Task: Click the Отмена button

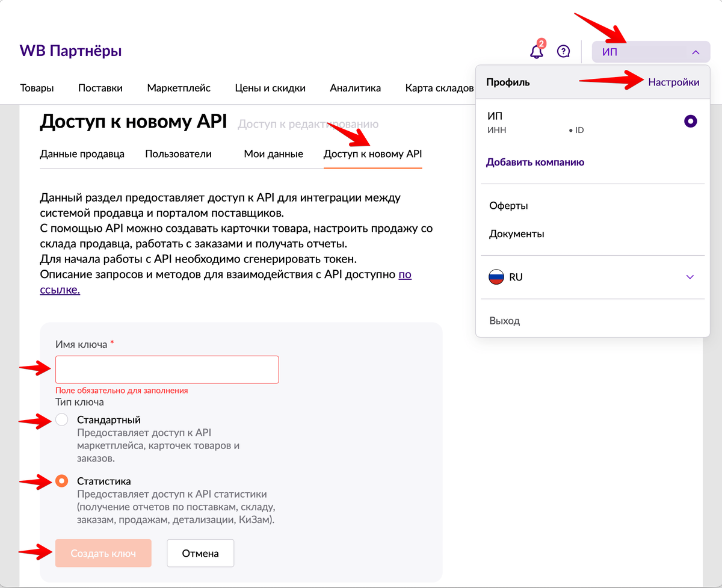Action: coord(200,553)
